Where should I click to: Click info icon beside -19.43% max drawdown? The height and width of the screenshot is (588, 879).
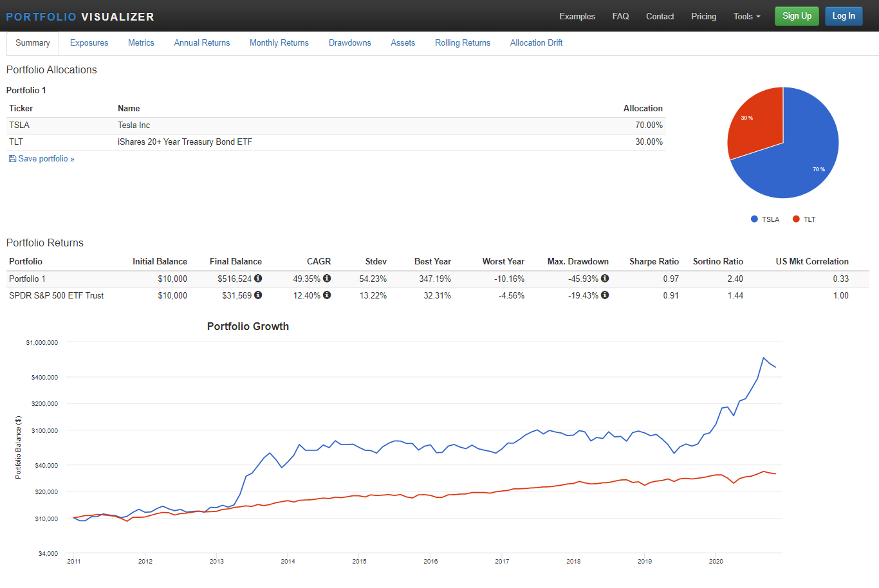point(605,295)
